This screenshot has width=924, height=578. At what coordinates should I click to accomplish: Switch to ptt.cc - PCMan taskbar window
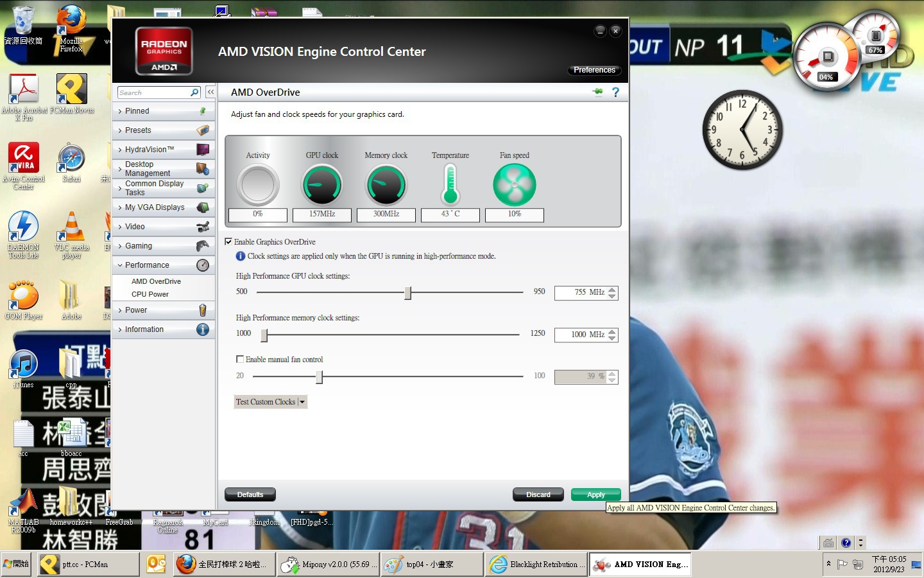coord(88,564)
